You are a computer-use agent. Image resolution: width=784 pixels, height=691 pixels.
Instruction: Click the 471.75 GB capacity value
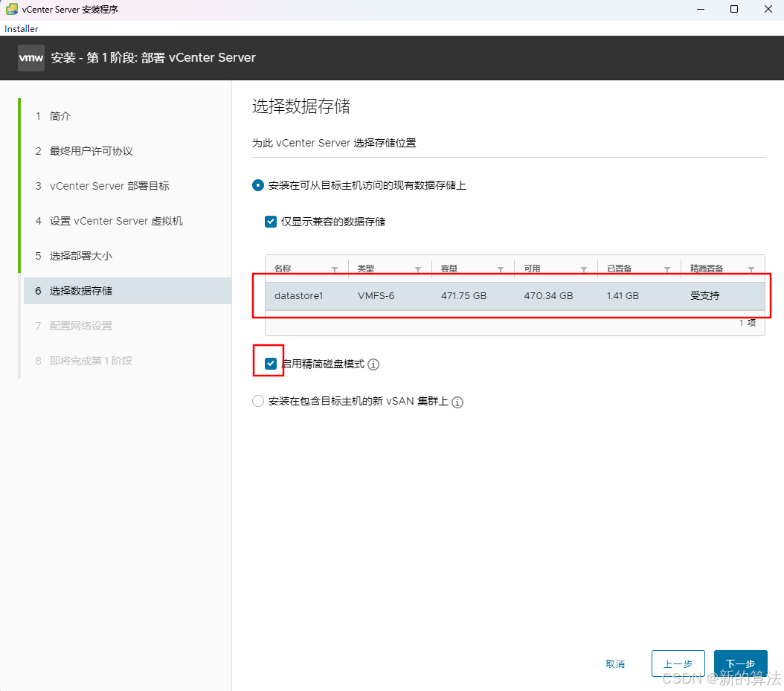(x=463, y=295)
